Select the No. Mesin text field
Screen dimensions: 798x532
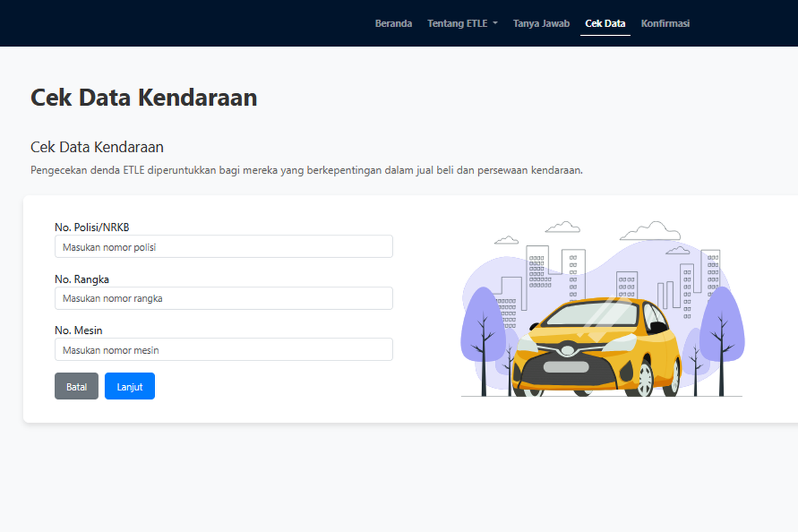coord(223,349)
